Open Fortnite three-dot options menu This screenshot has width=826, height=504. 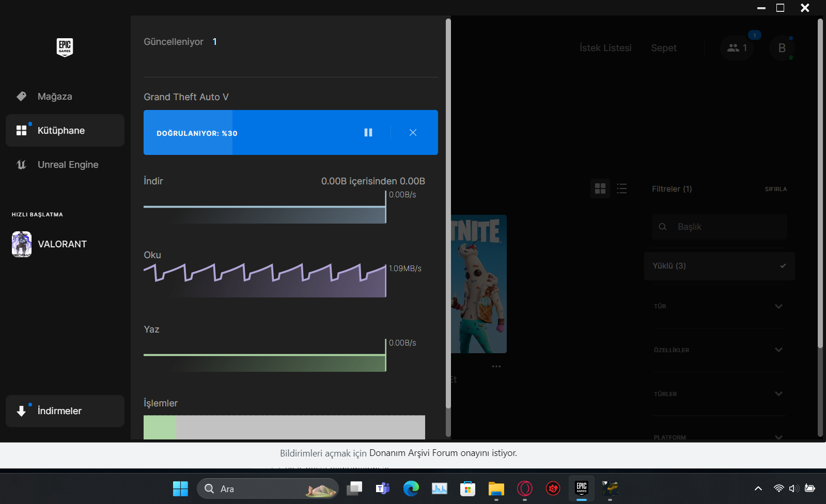point(496,366)
